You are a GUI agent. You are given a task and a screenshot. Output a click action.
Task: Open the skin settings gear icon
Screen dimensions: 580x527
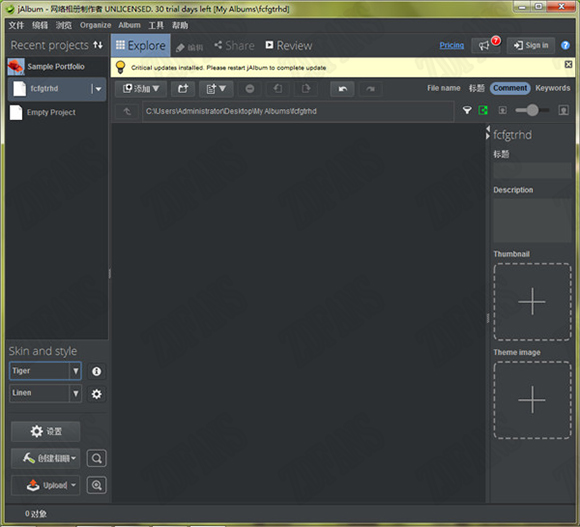[97, 394]
